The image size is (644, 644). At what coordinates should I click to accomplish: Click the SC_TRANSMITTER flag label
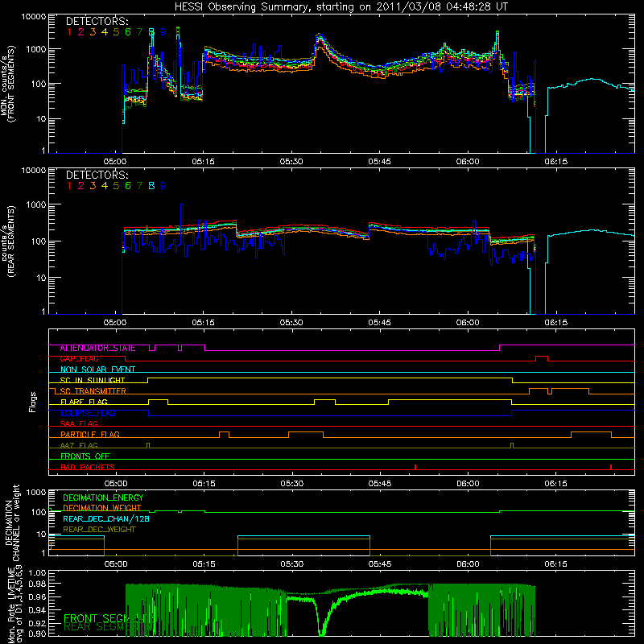(93, 391)
